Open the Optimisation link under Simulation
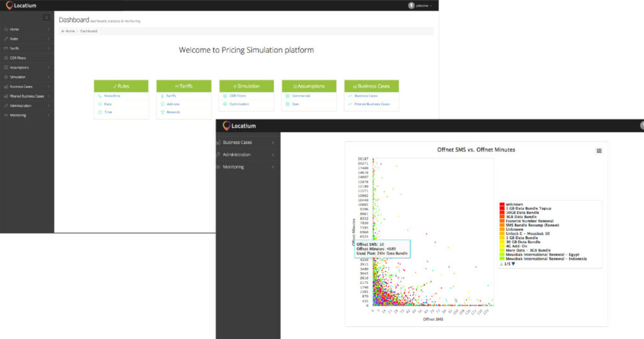644x339 pixels. point(238,104)
